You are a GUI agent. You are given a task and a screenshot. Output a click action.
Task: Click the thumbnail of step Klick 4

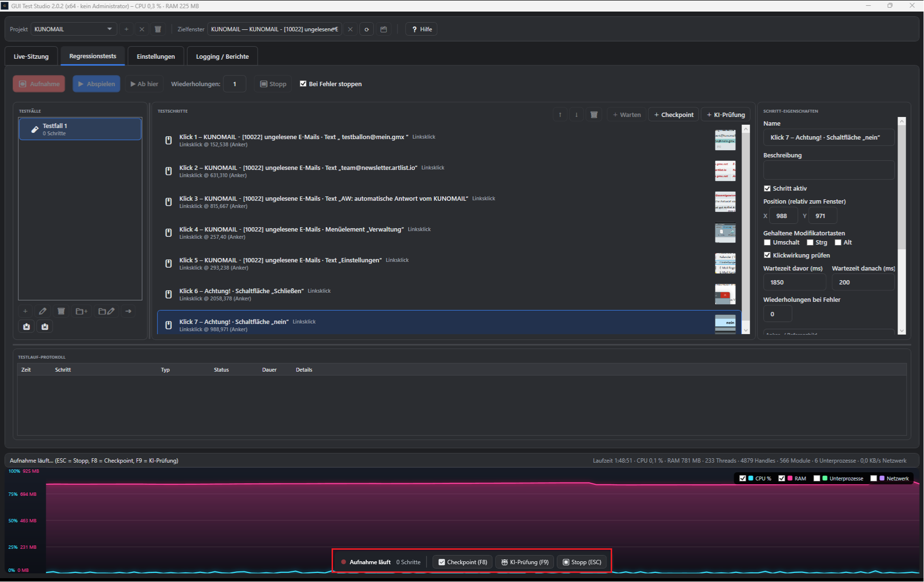(x=725, y=233)
